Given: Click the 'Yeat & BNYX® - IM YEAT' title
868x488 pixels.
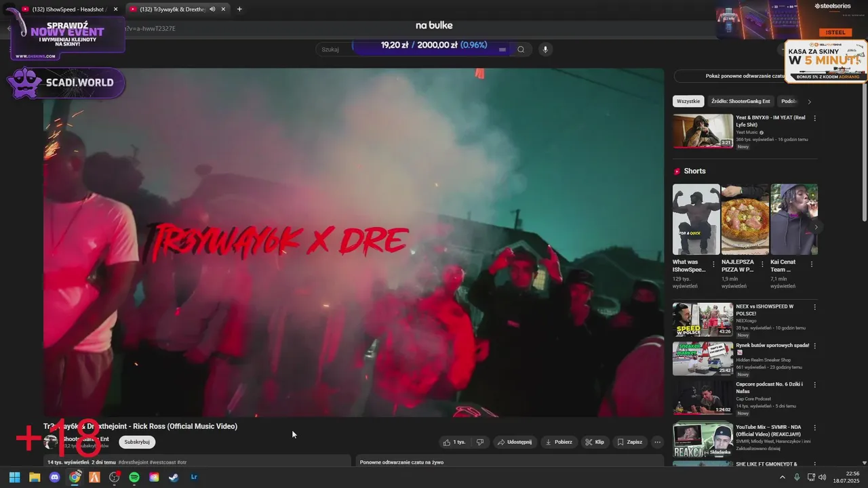Looking at the screenshot, I should tap(771, 121).
